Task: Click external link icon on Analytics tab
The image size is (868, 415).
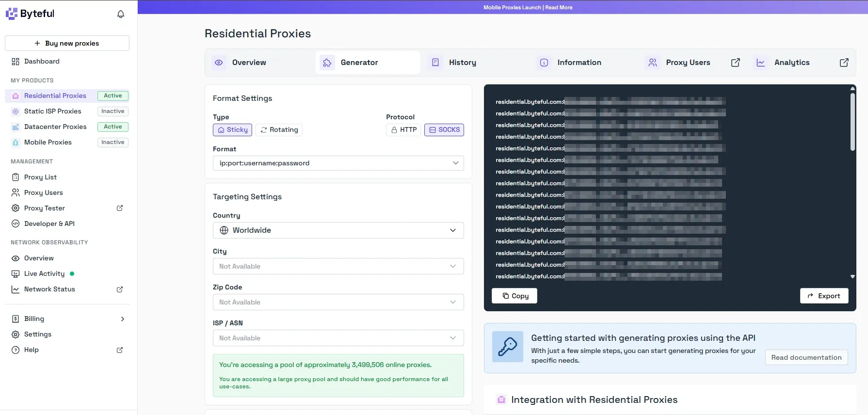Action: pos(844,63)
